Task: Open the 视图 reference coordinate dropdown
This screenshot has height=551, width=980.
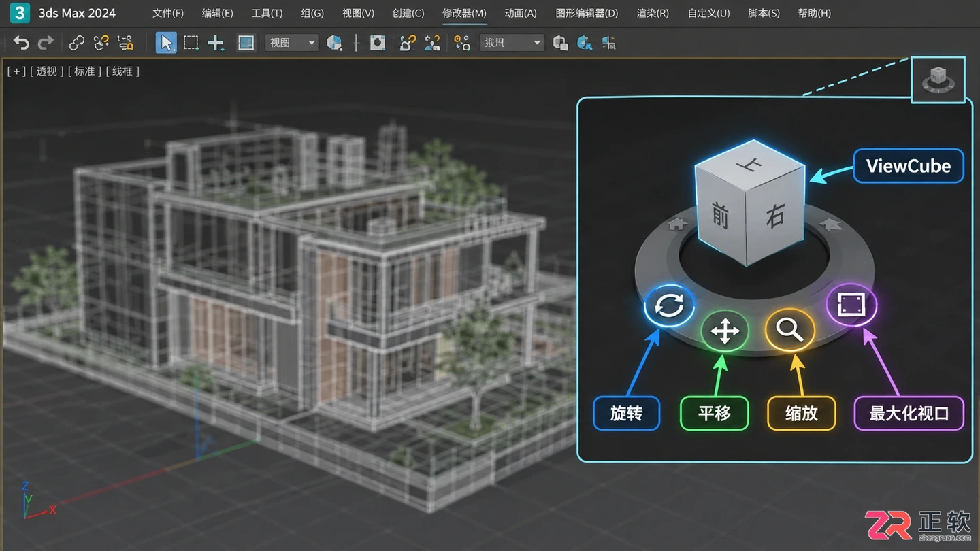Action: click(x=292, y=43)
